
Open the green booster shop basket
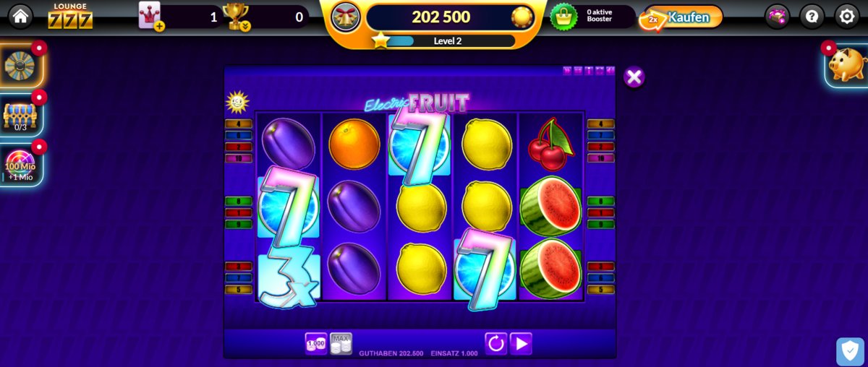point(564,17)
